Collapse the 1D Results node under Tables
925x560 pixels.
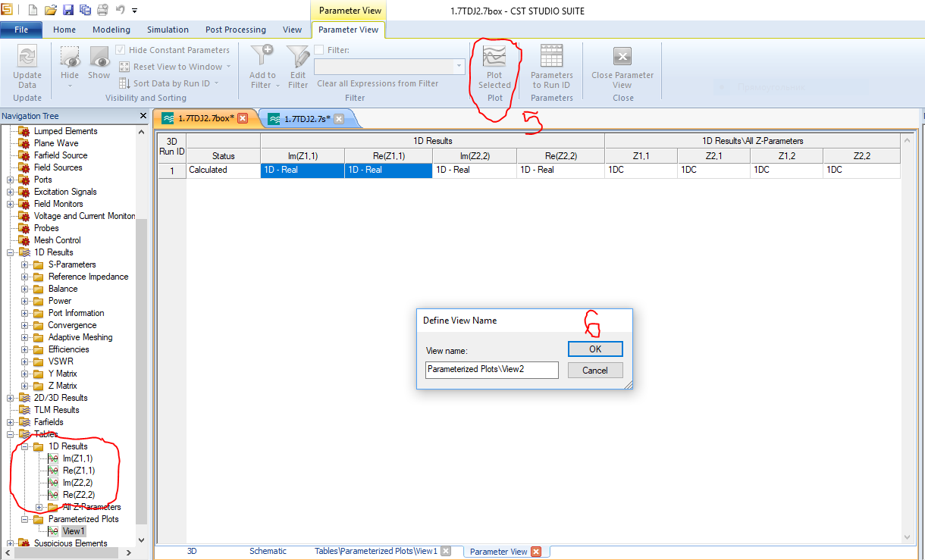[25, 446]
